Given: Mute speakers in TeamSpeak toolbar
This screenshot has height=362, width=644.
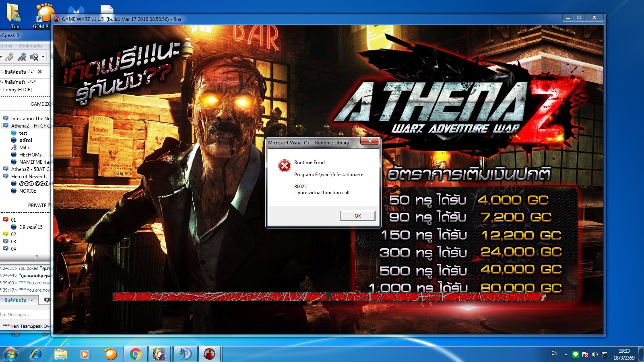Looking at the screenshot, I should tap(34, 57).
